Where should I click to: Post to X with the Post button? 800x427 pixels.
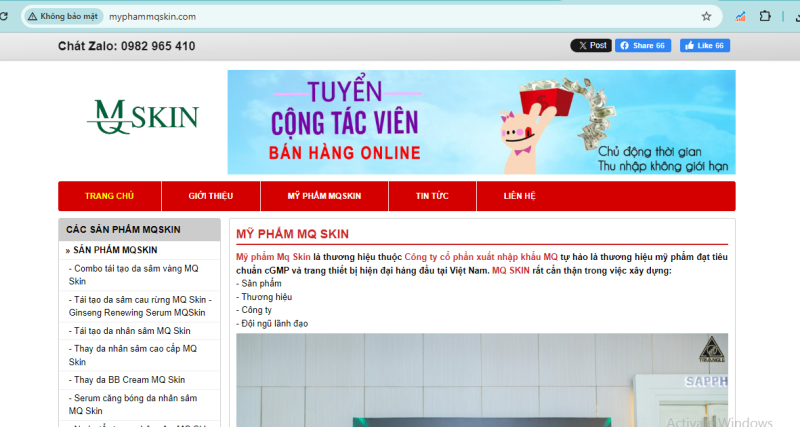(591, 45)
